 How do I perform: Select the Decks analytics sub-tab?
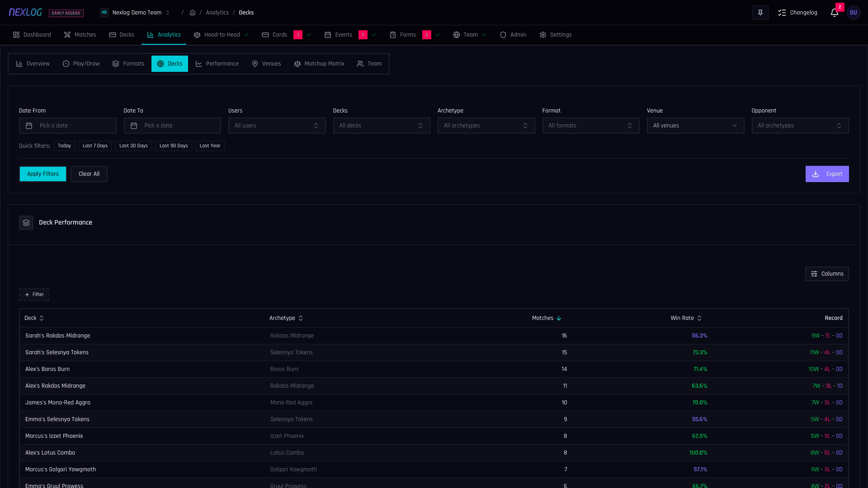coord(170,64)
